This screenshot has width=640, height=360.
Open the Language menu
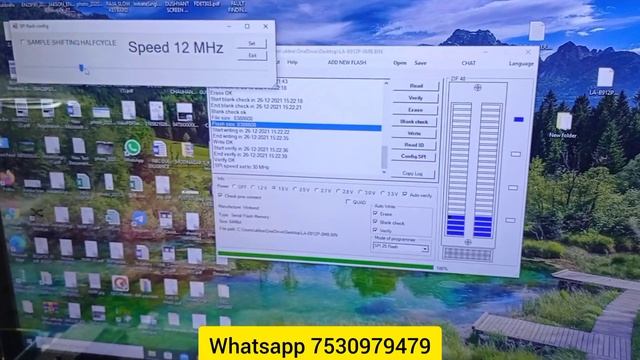coord(521,64)
